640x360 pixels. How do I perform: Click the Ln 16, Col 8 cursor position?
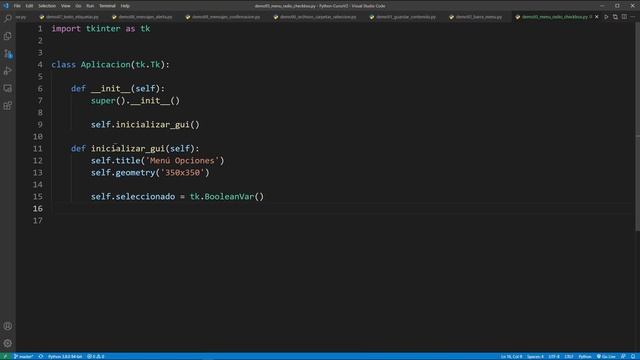[x=511, y=356]
